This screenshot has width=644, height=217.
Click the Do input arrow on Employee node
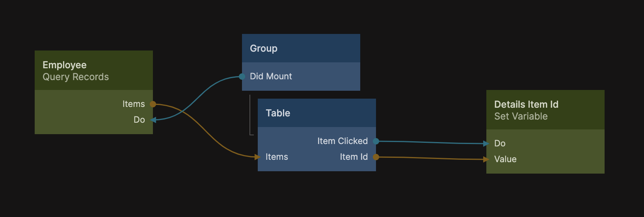[153, 120]
